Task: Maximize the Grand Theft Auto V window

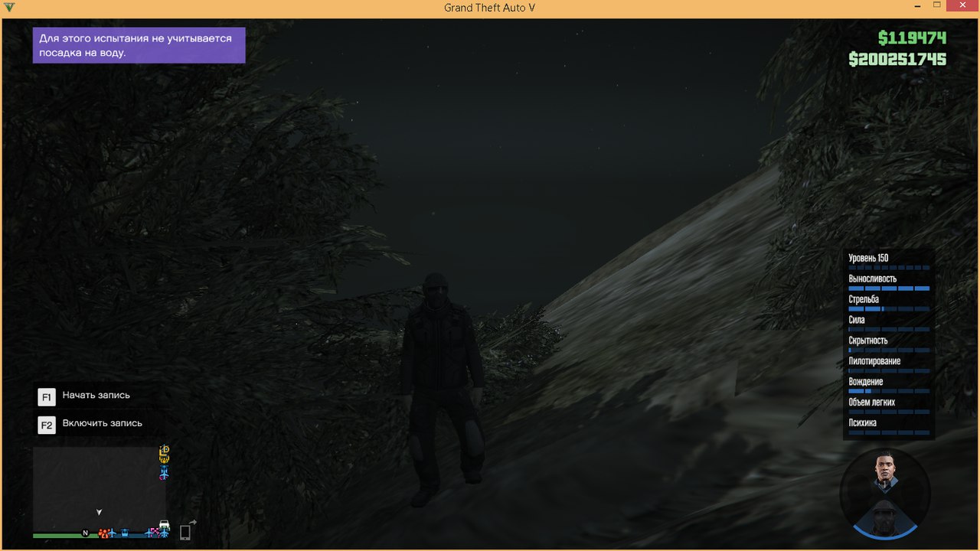Action: (936, 5)
